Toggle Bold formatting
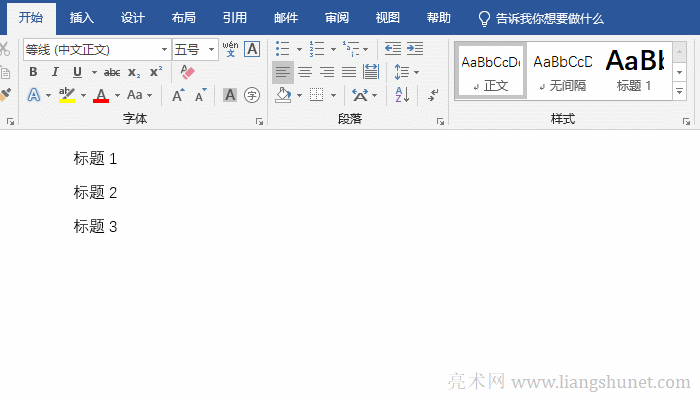Screen dimensions: 700x400 pyautogui.click(x=33, y=72)
